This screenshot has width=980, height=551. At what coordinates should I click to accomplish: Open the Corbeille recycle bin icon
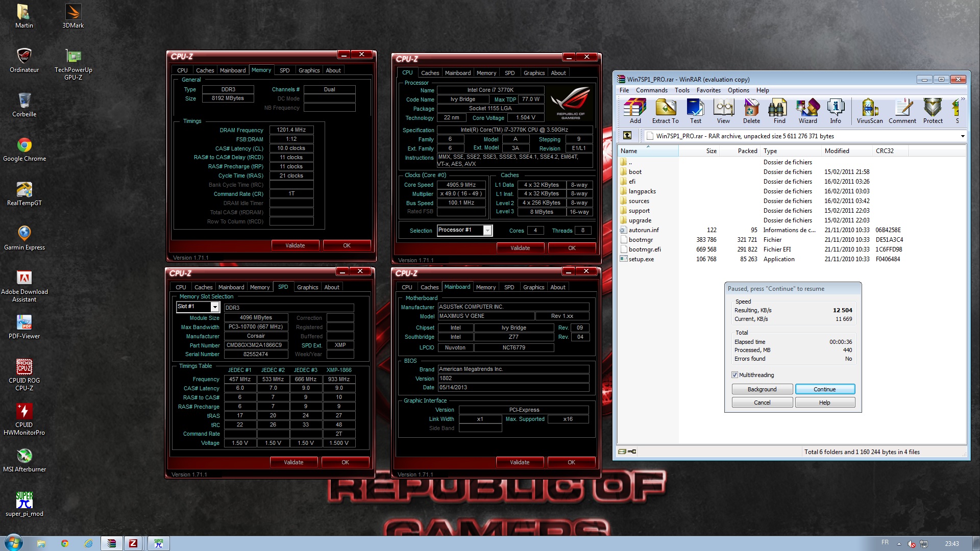[24, 105]
